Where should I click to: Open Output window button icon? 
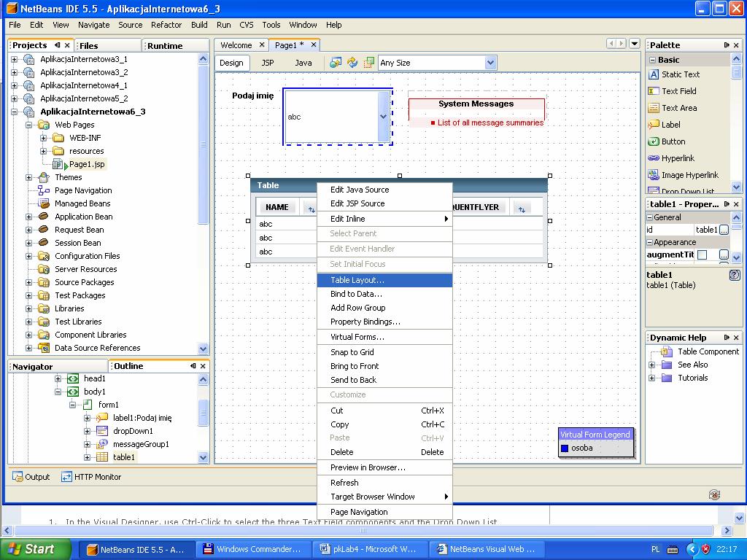tap(18, 477)
